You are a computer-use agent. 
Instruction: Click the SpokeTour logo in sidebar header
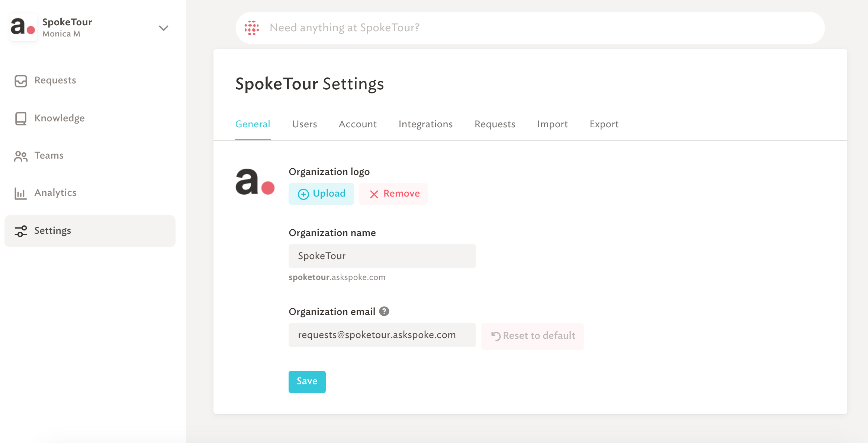(23, 28)
